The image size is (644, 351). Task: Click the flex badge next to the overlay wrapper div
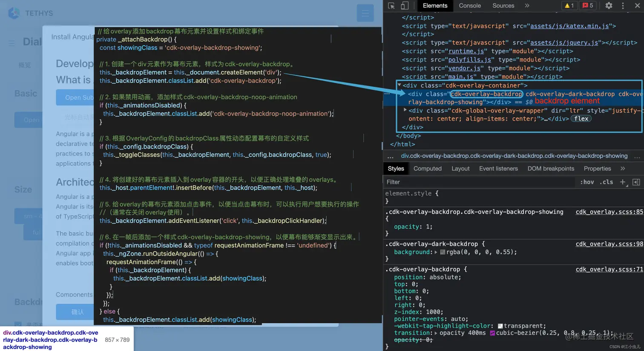pyautogui.click(x=581, y=118)
